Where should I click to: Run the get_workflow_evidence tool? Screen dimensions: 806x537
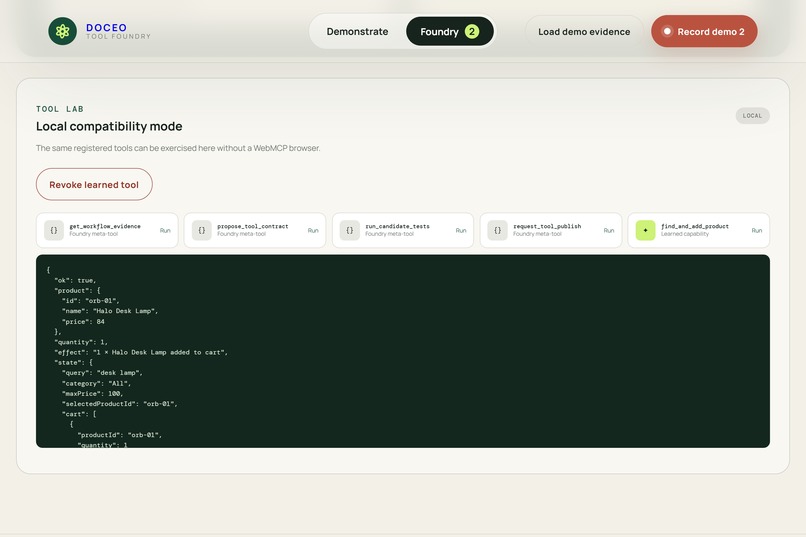165,230
